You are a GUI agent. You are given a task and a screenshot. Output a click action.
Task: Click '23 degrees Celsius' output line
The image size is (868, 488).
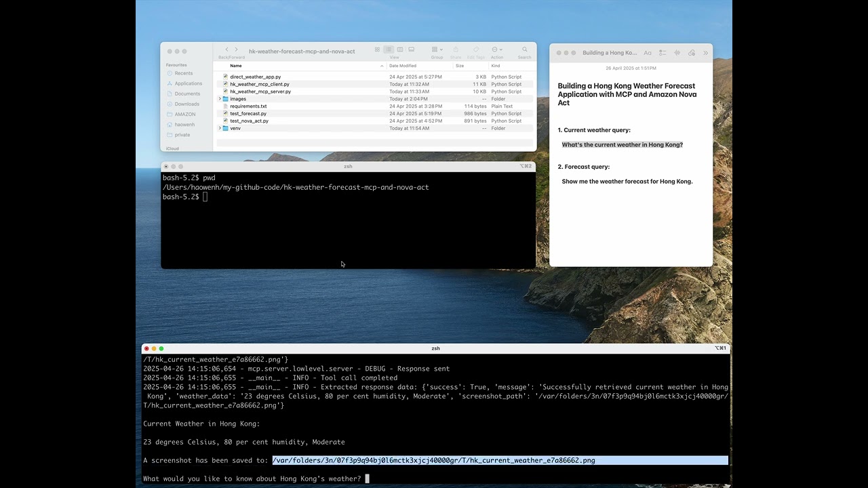[x=244, y=442]
